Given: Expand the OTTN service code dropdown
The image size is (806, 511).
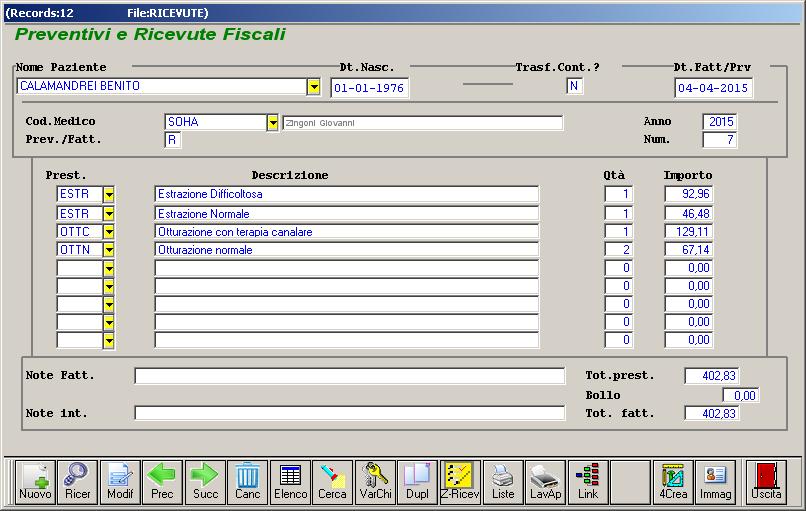Looking at the screenshot, I should 108,249.
